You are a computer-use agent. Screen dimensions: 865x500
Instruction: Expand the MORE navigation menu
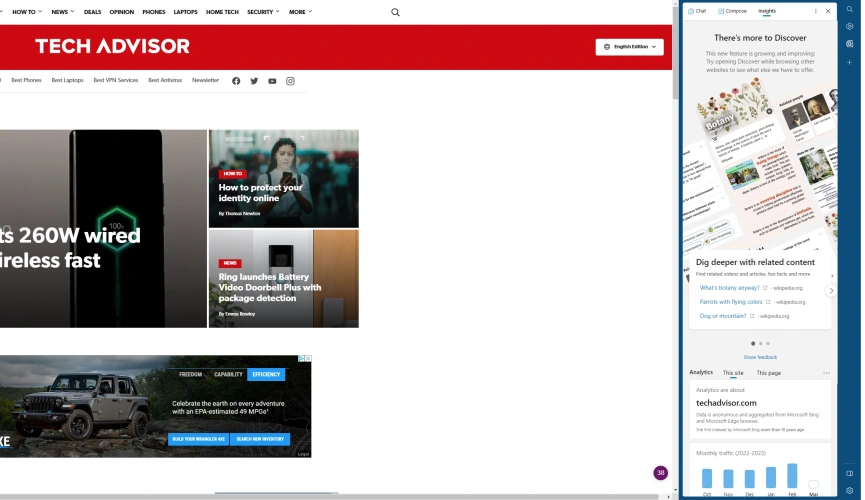[x=300, y=12]
